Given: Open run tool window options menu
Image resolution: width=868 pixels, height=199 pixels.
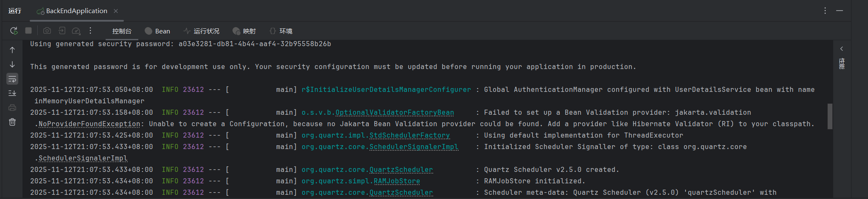Looking at the screenshot, I should point(825,11).
